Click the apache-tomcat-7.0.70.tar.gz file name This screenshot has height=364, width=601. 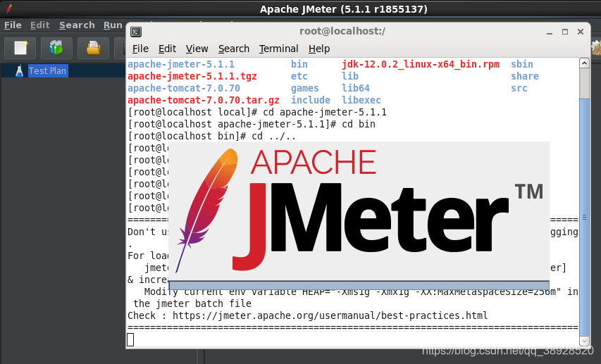pos(204,100)
